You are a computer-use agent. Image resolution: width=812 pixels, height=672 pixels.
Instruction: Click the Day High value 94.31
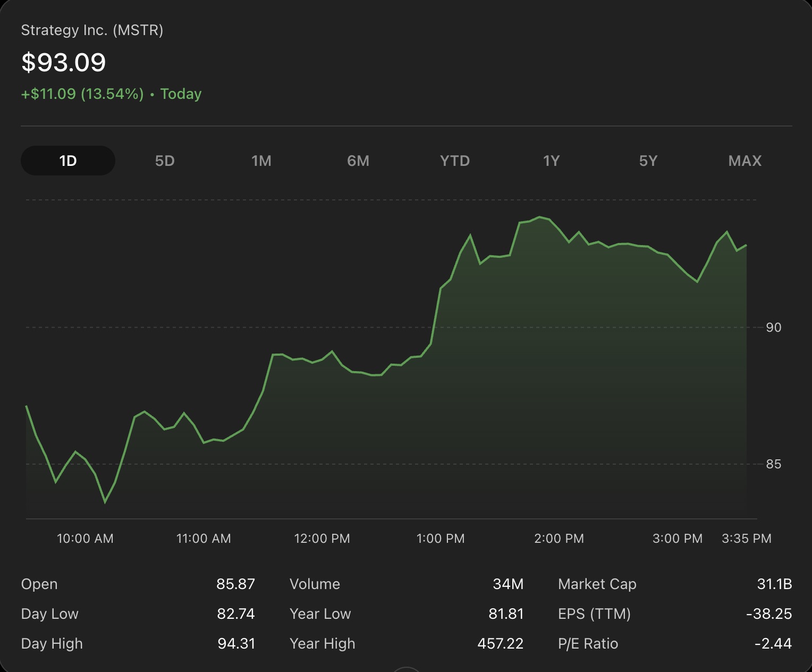point(236,643)
